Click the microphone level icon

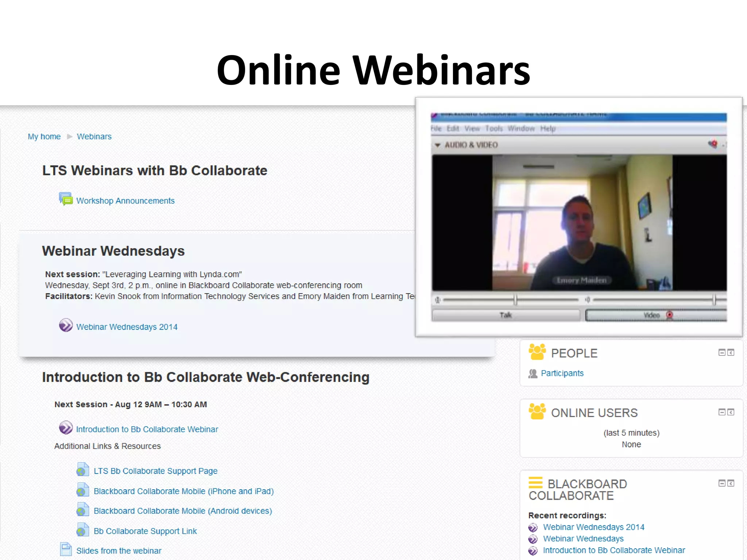point(437,300)
